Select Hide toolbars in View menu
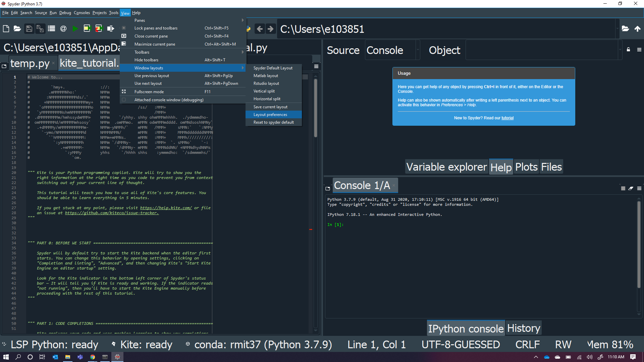The image size is (644, 362). click(183, 60)
